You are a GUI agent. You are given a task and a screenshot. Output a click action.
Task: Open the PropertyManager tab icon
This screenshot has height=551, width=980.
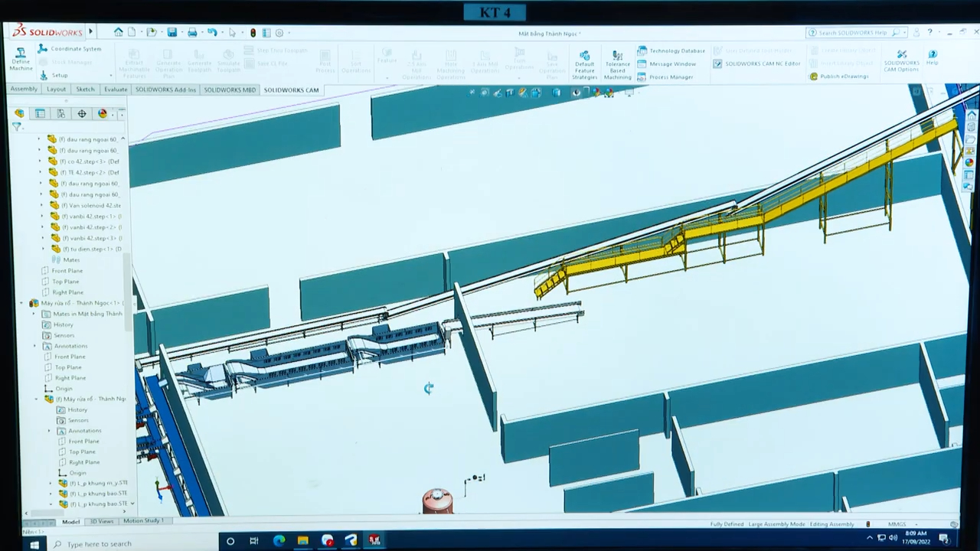pos(40,113)
